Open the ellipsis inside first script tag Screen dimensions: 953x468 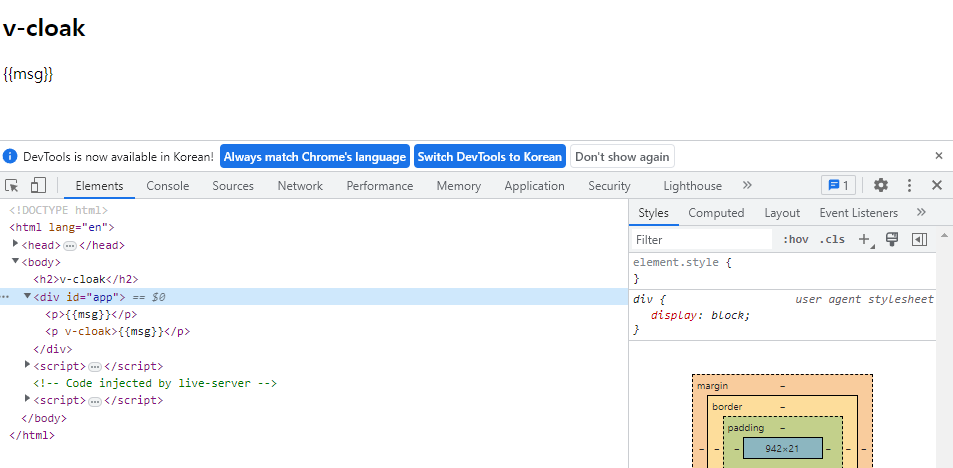coord(95,366)
